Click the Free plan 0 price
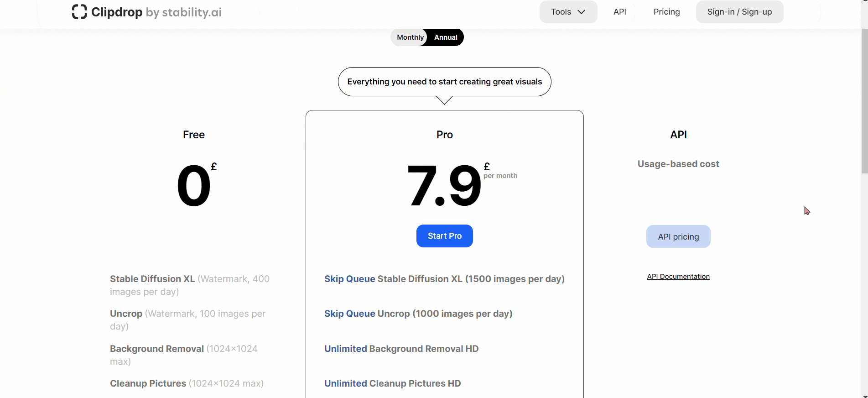868x398 pixels. tap(194, 186)
